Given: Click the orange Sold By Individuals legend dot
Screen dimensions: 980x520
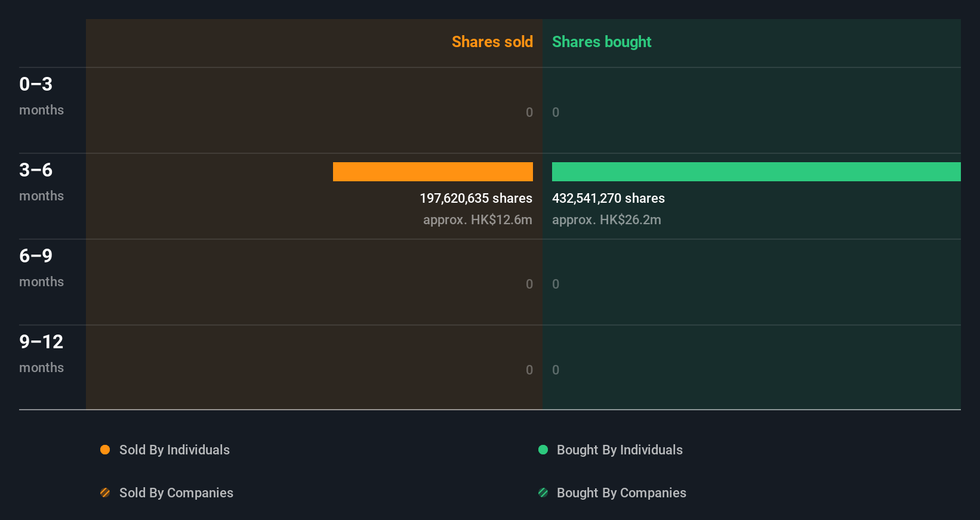Looking at the screenshot, I should [105, 450].
